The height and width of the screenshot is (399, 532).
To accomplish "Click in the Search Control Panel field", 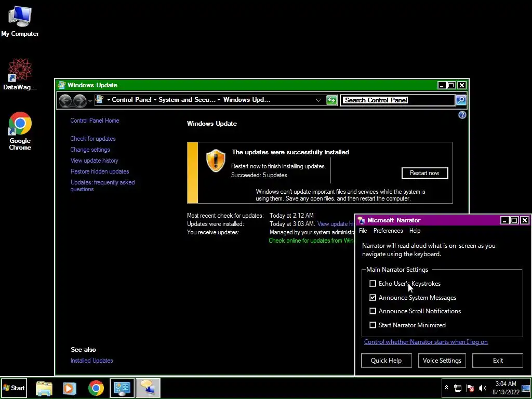I will 397,100.
